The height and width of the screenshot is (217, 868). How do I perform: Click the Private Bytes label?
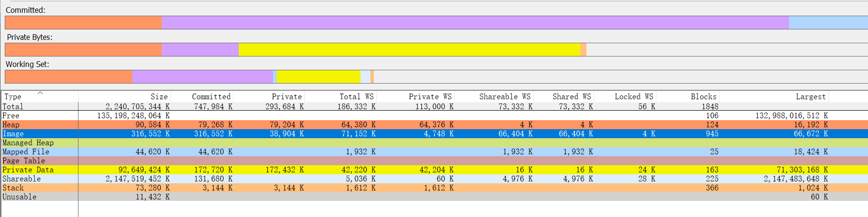pos(29,37)
